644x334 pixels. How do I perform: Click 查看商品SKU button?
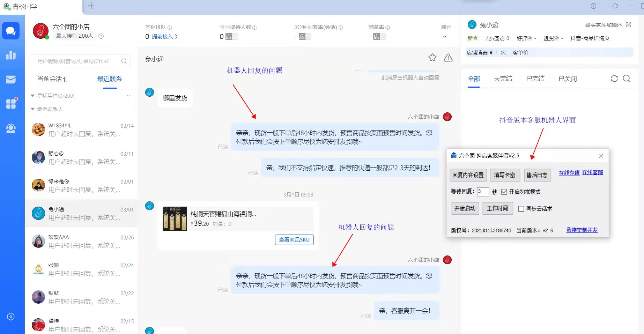pos(294,240)
